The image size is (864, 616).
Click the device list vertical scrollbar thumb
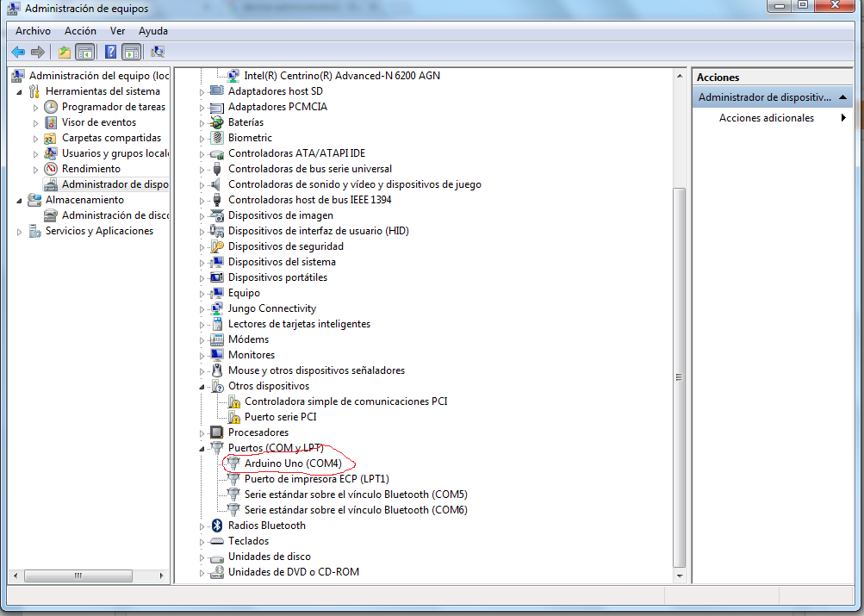(680, 378)
